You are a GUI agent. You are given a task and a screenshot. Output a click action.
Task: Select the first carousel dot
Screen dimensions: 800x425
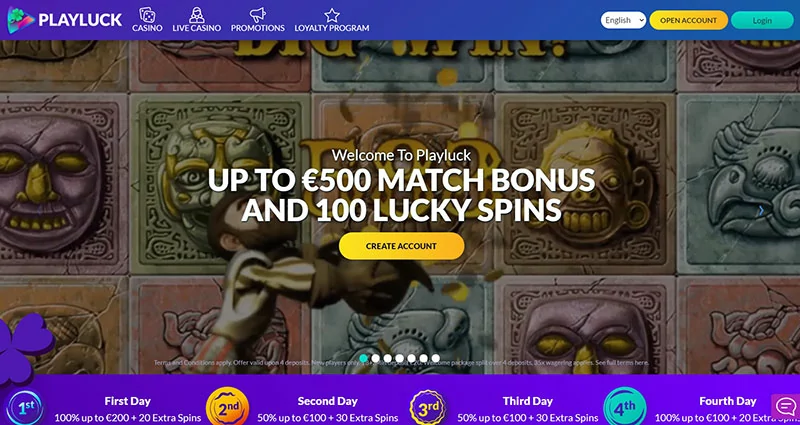tap(363, 358)
